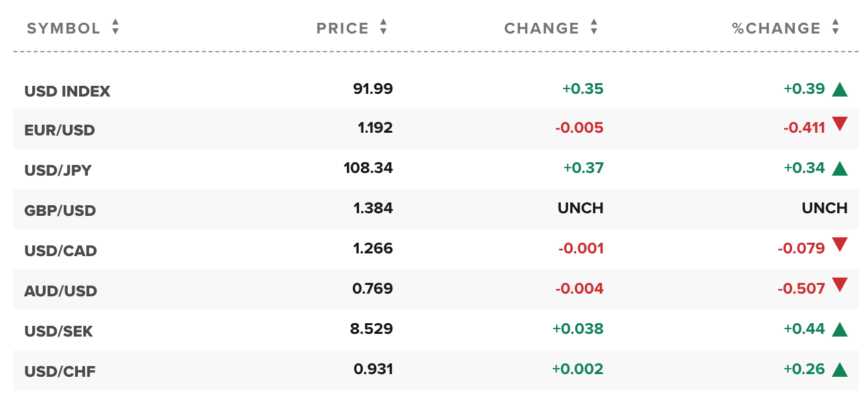
Task: Click green up arrow in USD/JPY row
Action: tap(840, 168)
